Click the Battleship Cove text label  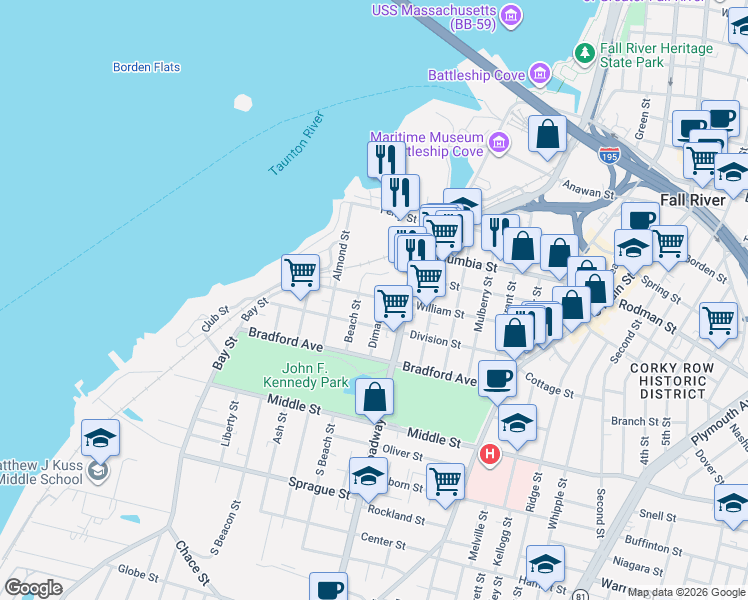(x=476, y=75)
